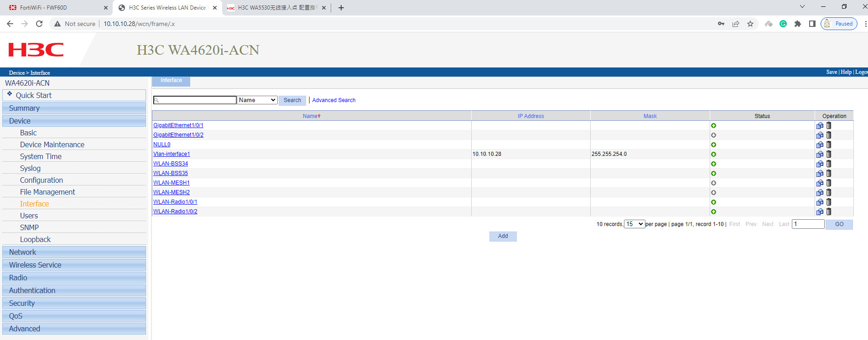
Task: Click the trash icon in the WLAN-MESH1 row
Action: pyautogui.click(x=829, y=183)
